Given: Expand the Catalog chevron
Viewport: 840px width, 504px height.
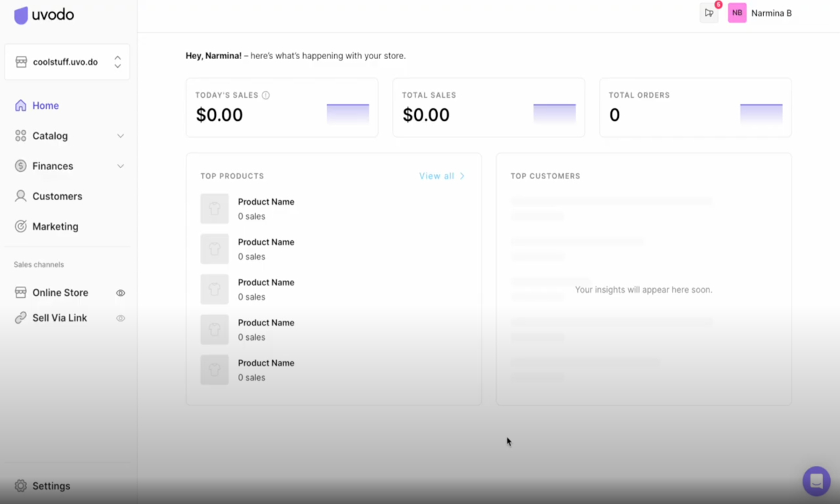Looking at the screenshot, I should (120, 136).
